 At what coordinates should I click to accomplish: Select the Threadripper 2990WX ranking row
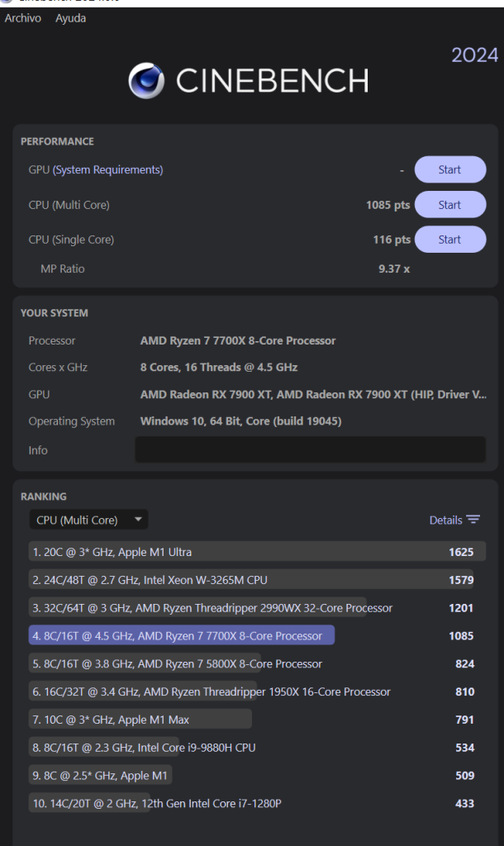click(257, 607)
